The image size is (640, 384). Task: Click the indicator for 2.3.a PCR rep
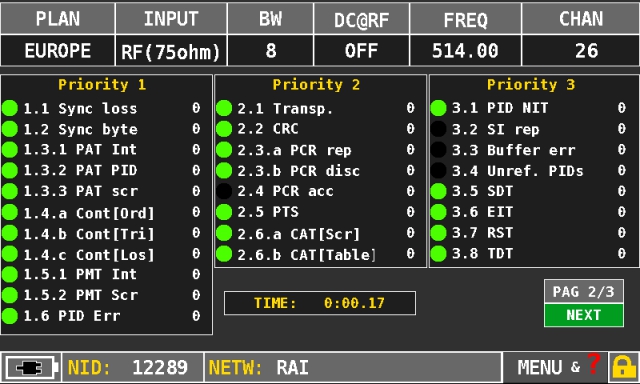[x=224, y=150]
